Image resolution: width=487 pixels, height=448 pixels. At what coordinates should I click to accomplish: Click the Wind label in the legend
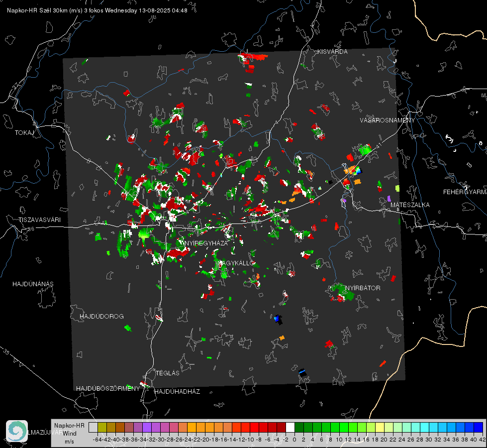click(x=70, y=434)
